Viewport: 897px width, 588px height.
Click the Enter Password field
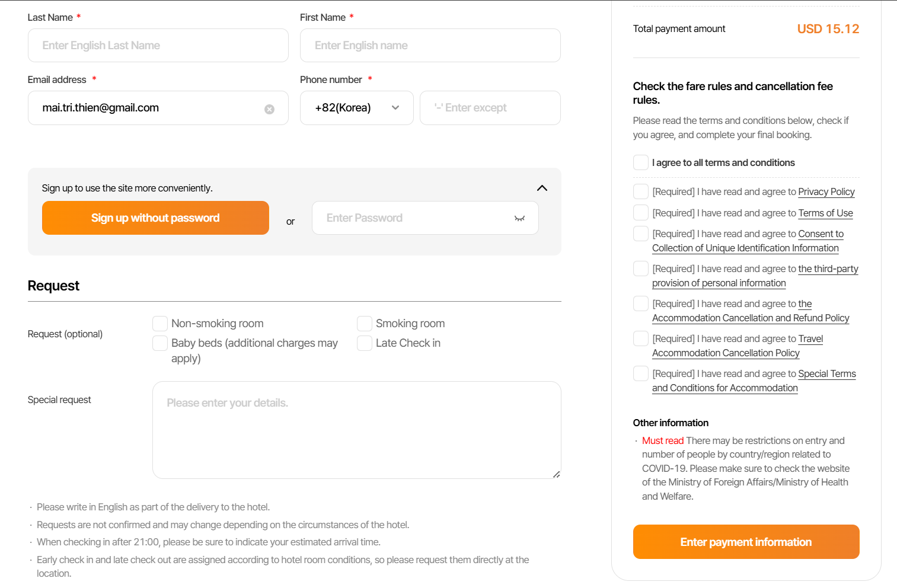[415, 218]
